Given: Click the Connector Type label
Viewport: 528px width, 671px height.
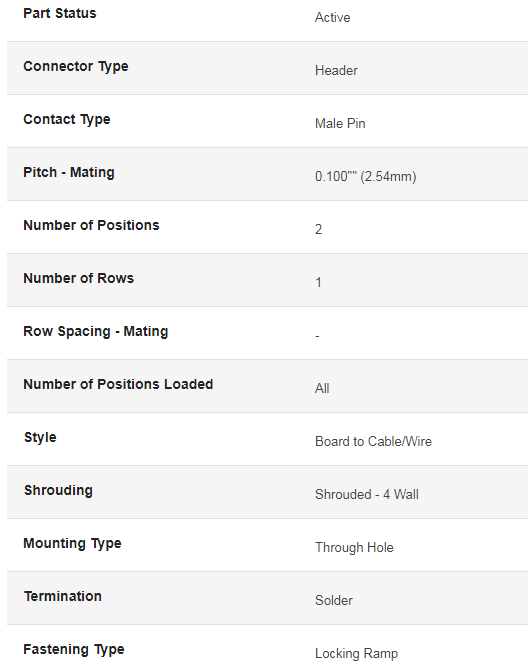Looking at the screenshot, I should [x=76, y=67].
